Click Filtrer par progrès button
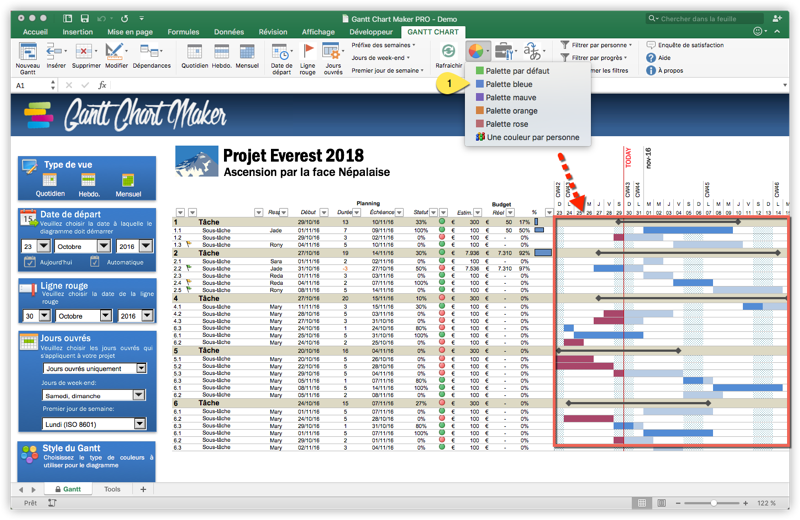This screenshot has width=800, height=520. 594,58
